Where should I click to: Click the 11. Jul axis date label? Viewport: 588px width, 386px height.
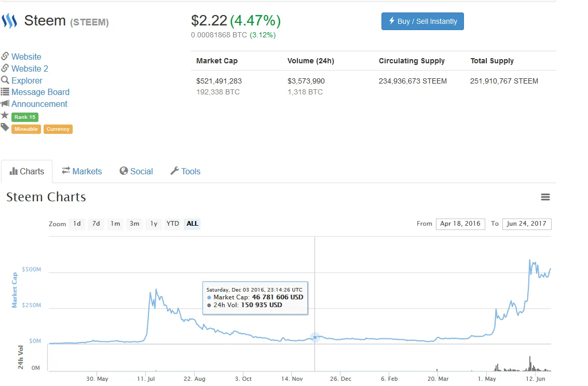point(146,379)
